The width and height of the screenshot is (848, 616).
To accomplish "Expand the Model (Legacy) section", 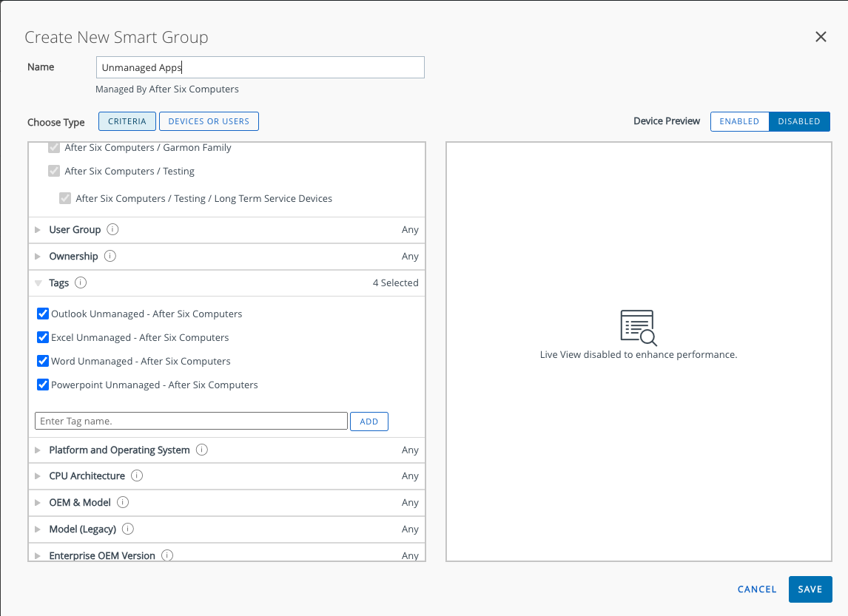I will tap(37, 529).
